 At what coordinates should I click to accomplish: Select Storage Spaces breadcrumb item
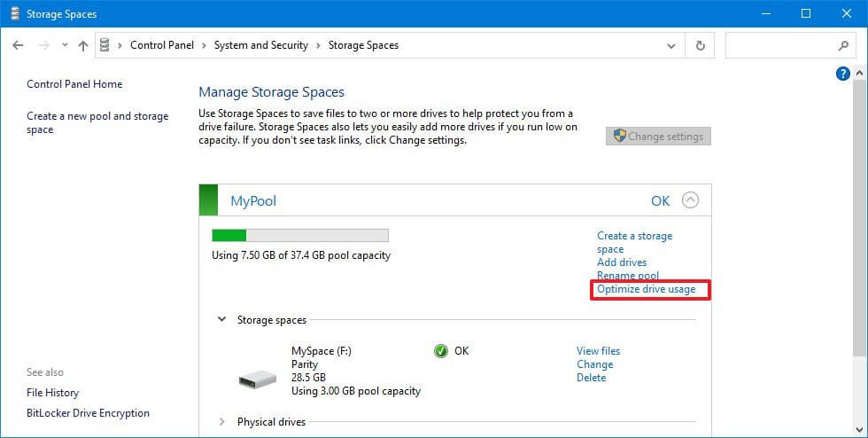363,45
